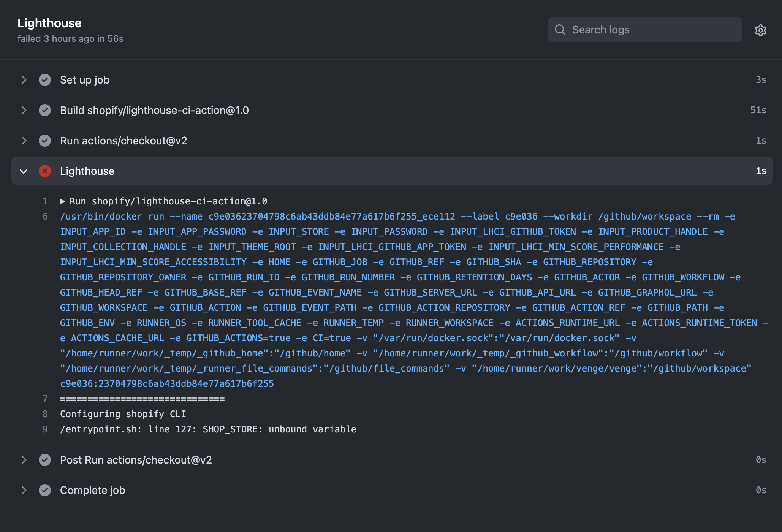Expand Build shopify/lighthouse-ci-action@1.0 logs
Screen dimensions: 782x532
pyautogui.click(x=24, y=110)
